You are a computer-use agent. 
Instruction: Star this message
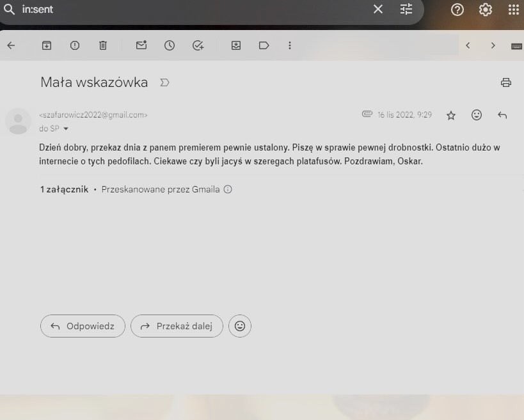[451, 116]
